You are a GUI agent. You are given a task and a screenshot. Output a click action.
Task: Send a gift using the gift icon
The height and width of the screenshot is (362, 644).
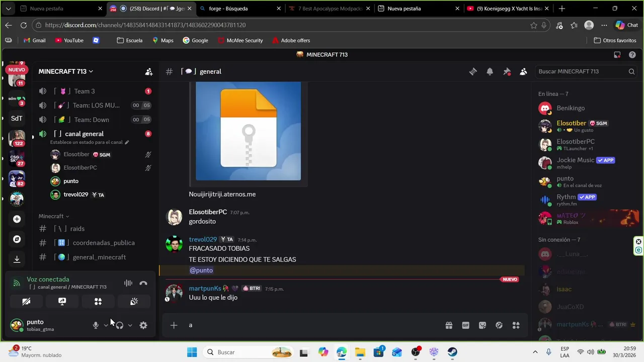point(449,325)
